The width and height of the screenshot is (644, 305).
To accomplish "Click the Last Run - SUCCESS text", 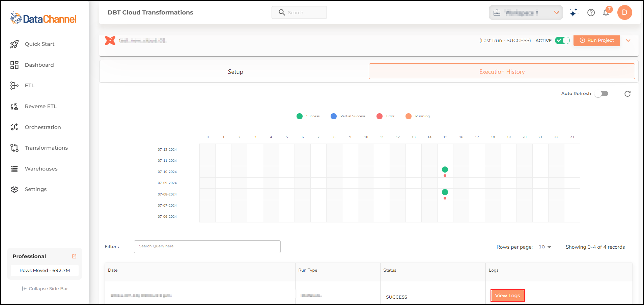I will coord(505,40).
